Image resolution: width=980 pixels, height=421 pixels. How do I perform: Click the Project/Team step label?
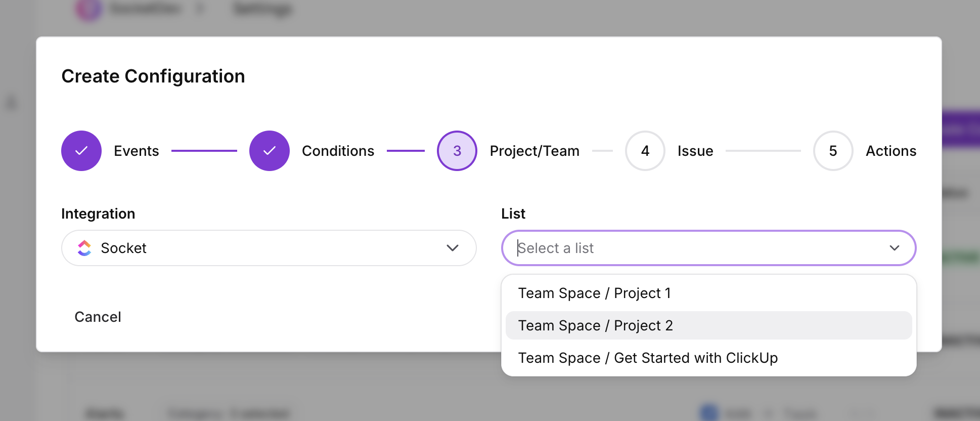tap(534, 151)
